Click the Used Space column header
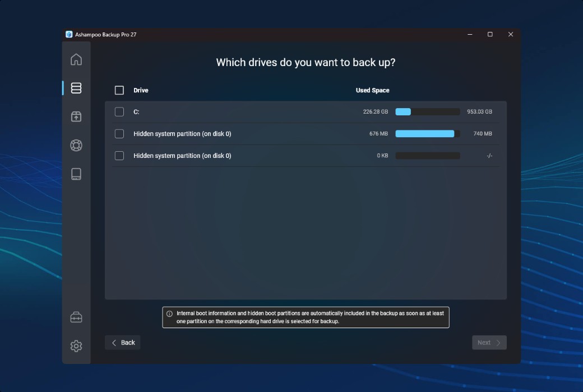This screenshot has width=583, height=392. 373,90
